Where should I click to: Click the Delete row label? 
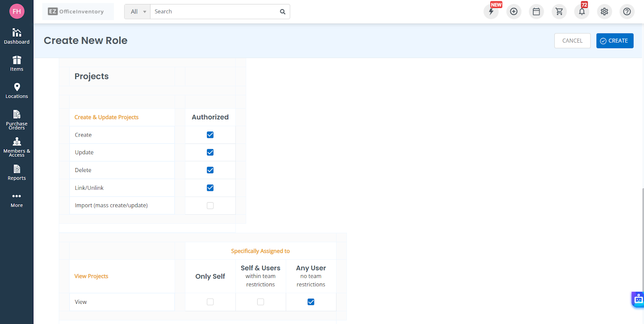[83, 170]
